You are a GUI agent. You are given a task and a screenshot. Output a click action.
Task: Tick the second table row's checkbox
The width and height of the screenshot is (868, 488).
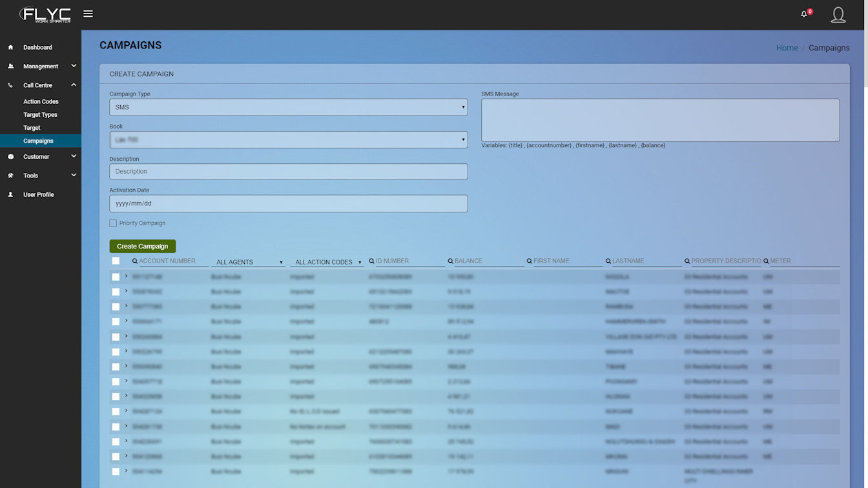116,291
